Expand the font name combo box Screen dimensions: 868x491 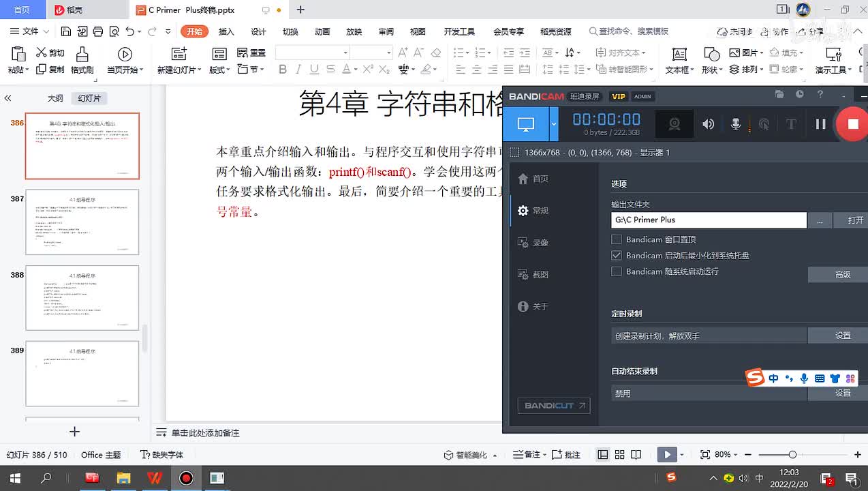346,53
